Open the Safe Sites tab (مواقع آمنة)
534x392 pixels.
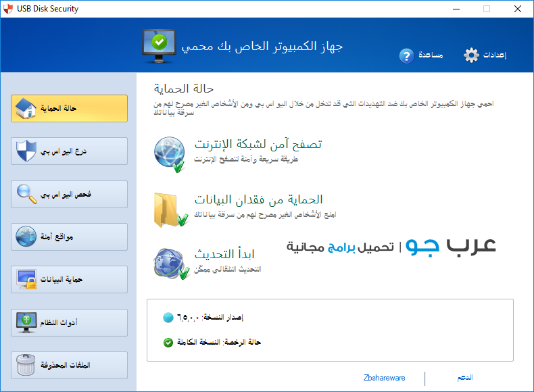tap(69, 237)
